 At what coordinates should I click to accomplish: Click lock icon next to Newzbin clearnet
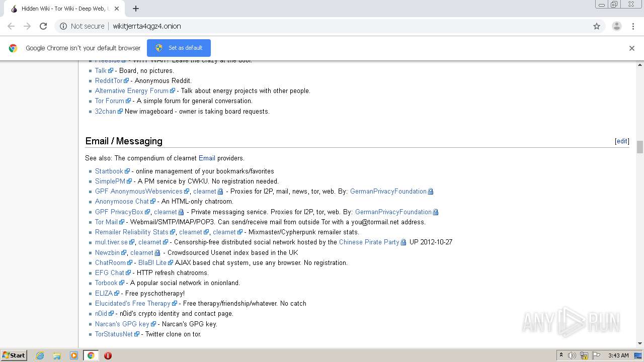pos(157,253)
